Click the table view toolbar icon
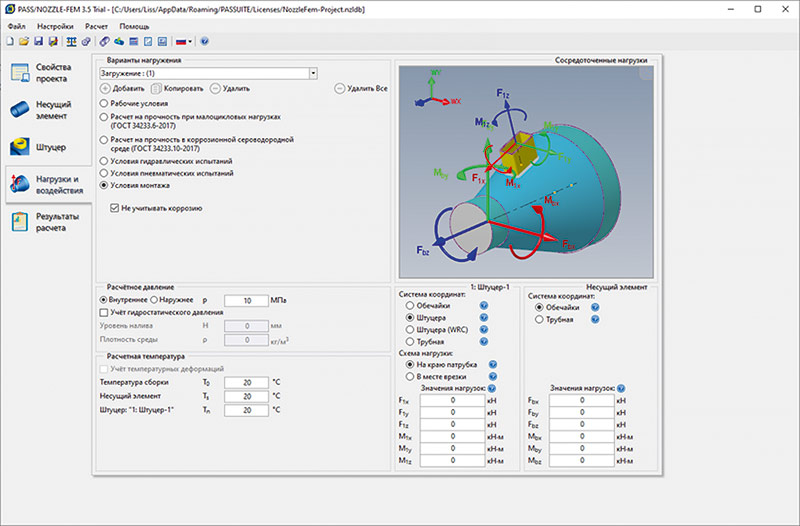 pos(133,41)
